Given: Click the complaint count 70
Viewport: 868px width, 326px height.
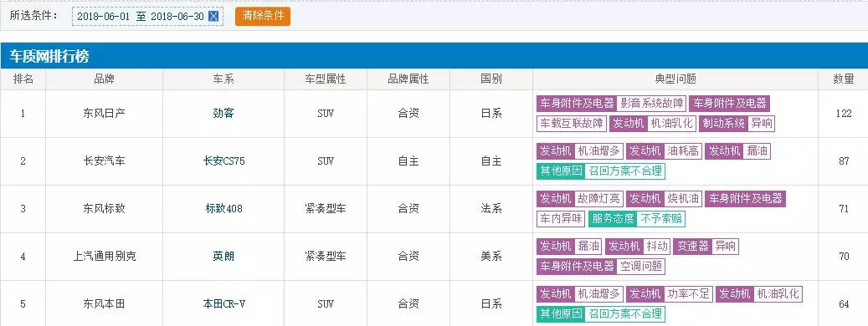Looking at the screenshot, I should click(844, 257).
